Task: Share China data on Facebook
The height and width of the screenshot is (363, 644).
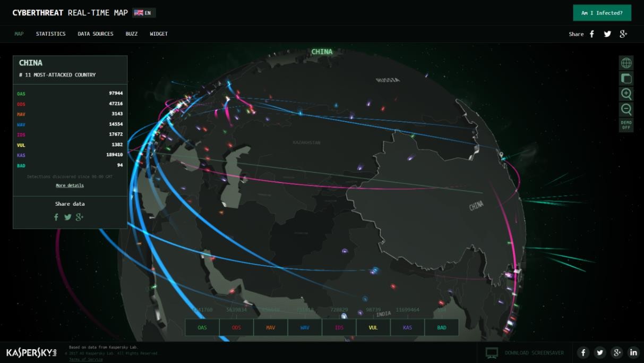Action: (56, 217)
